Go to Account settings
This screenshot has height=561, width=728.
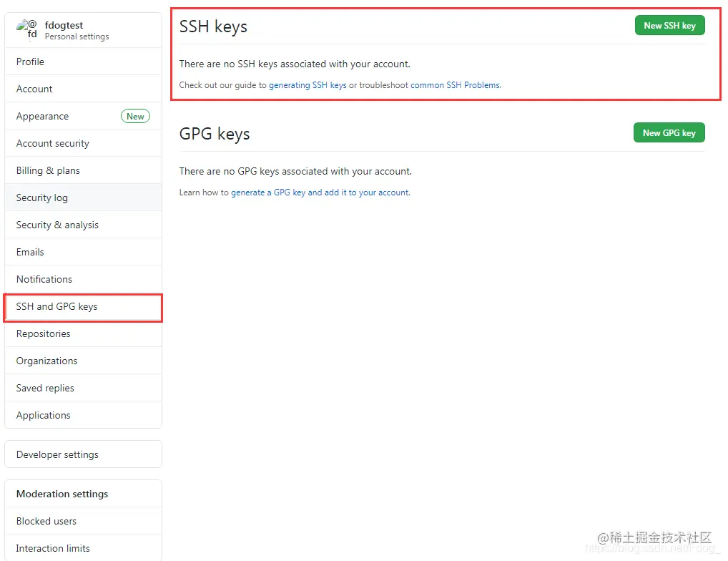[x=84, y=89]
